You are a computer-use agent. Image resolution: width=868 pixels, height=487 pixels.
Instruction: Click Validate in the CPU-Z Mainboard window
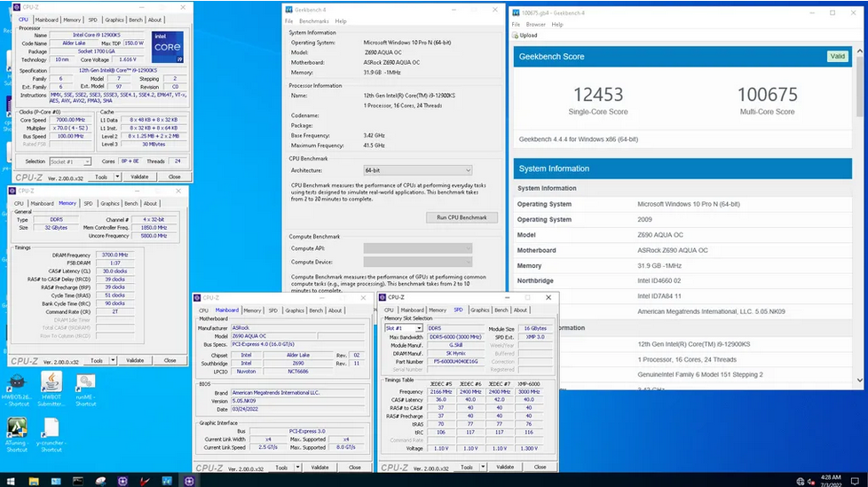tap(320, 467)
